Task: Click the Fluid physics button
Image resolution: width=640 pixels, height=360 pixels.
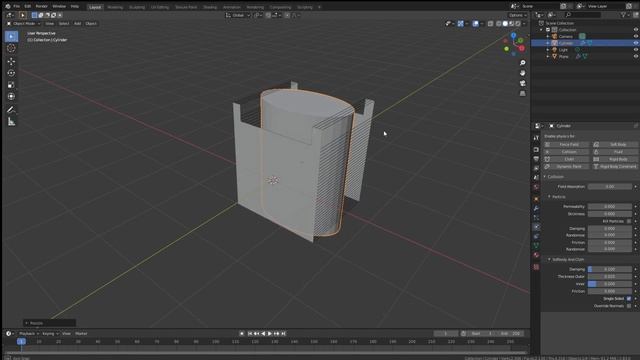Action: pyautogui.click(x=616, y=152)
